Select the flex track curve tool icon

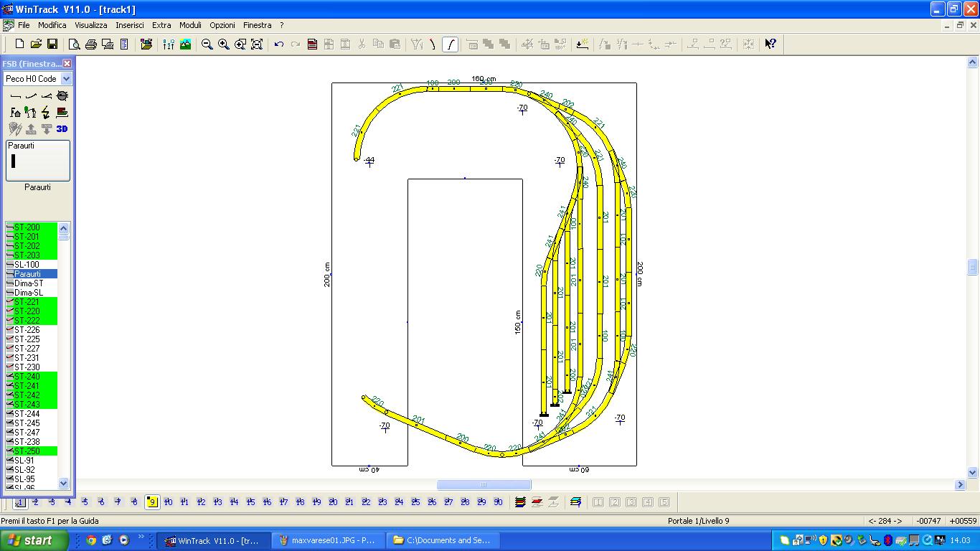pos(450,44)
